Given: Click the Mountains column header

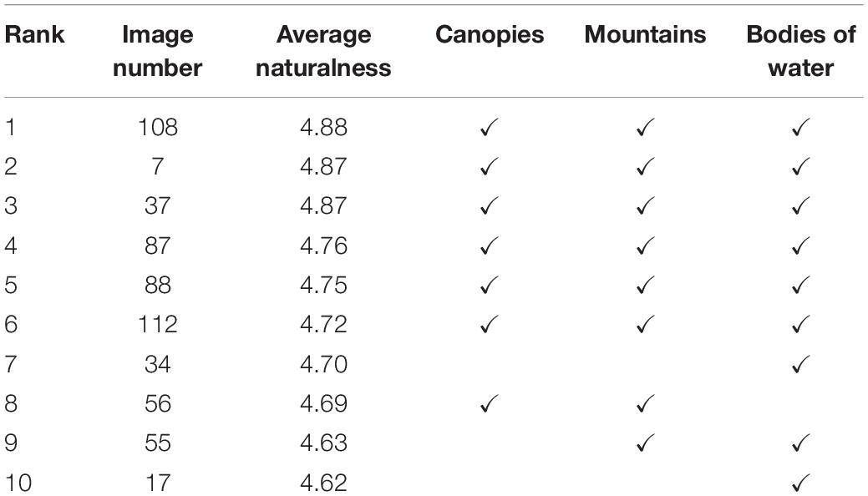Looking at the screenshot, I should [645, 34].
